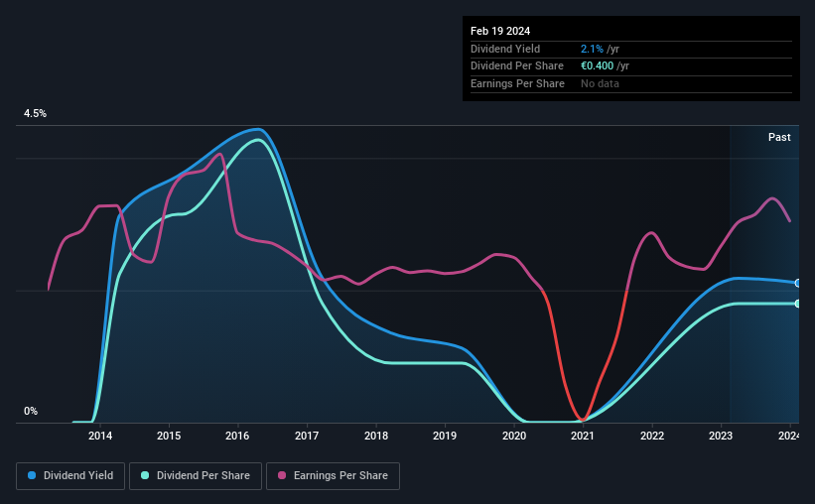Select the Dividend Per Share endpoint marker

(798, 304)
